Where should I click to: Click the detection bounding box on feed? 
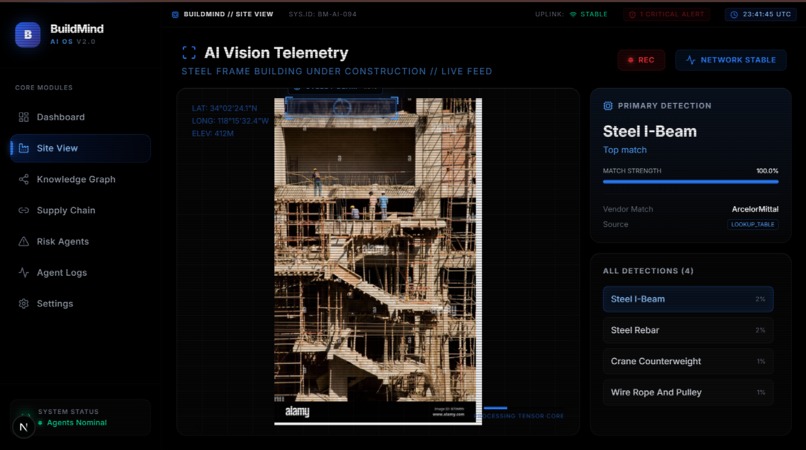pos(341,108)
